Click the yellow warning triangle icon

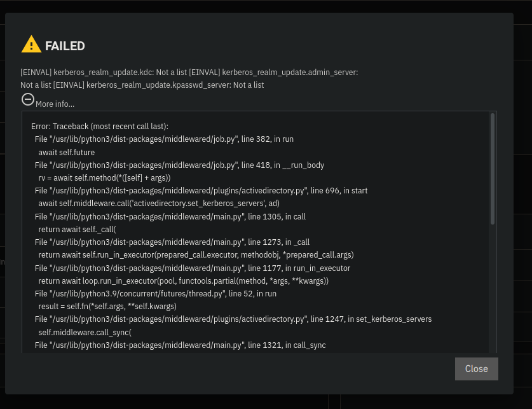pyautogui.click(x=31, y=44)
